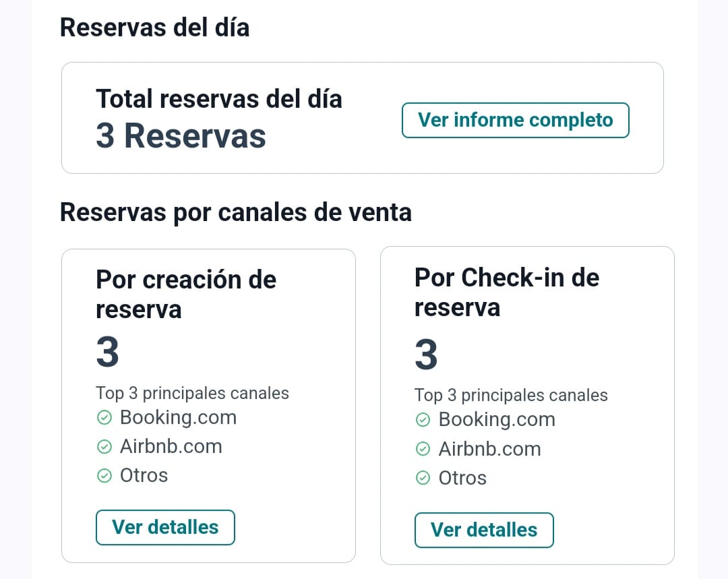728x579 pixels.
Task: Click the check icon beside Airbnb.com in Check-in card
Action: click(423, 449)
